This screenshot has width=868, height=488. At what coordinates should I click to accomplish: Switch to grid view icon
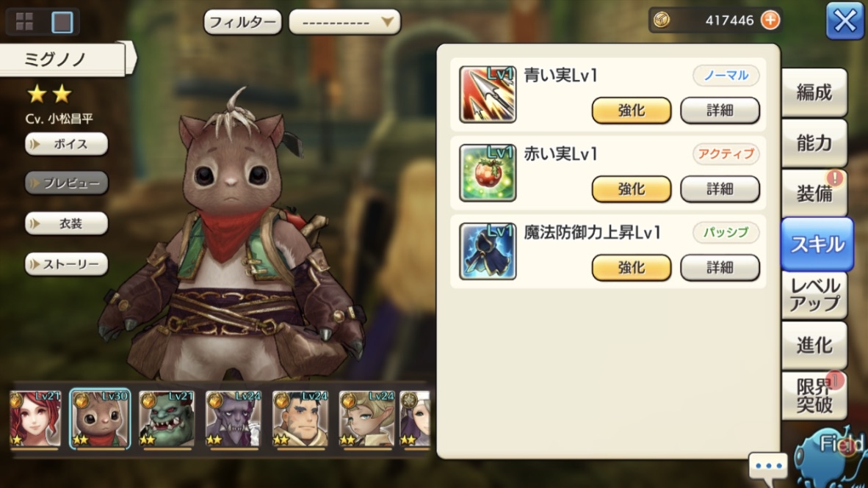(24, 22)
